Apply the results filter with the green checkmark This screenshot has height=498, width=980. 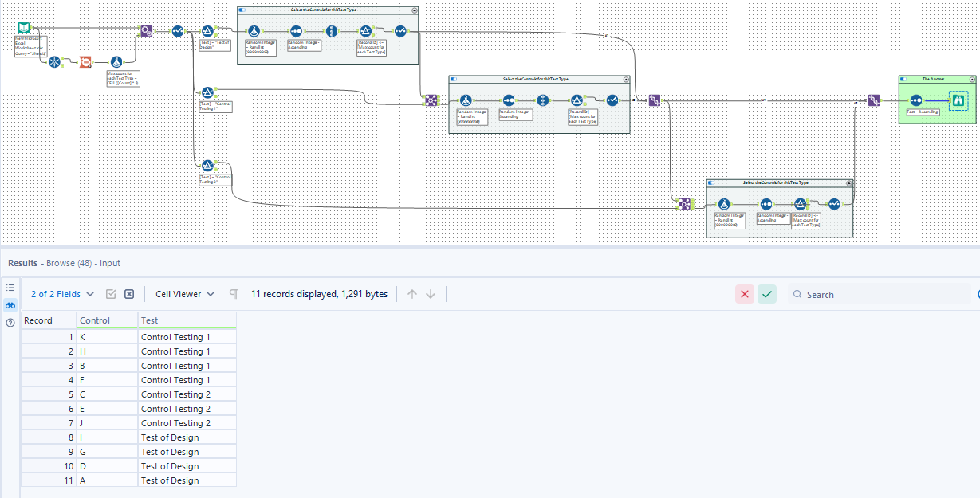tap(766, 294)
